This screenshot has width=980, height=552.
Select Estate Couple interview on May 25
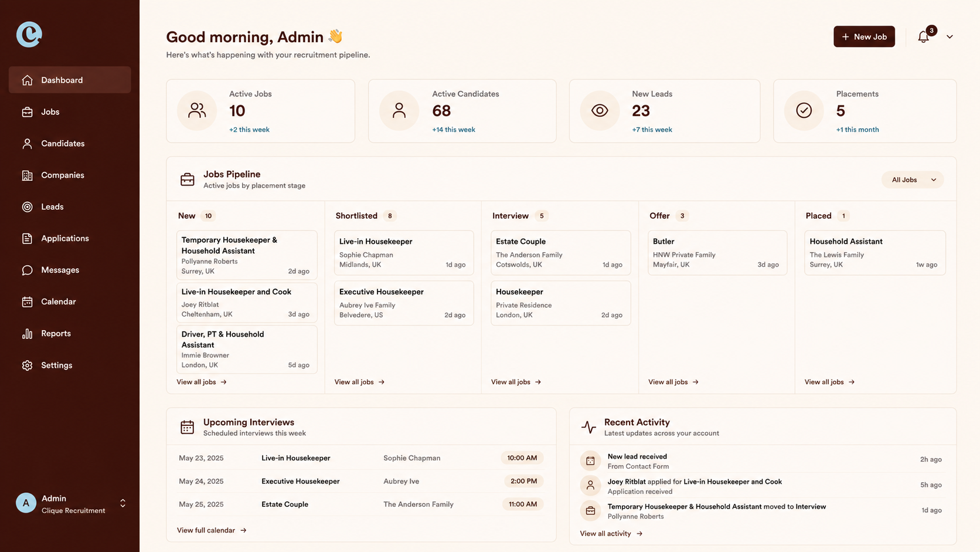coord(361,504)
